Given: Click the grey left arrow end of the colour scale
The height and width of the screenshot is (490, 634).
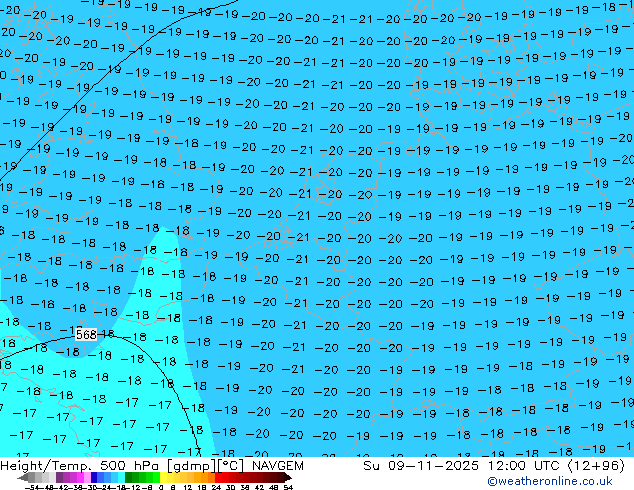Looking at the screenshot, I should pos(23,477).
